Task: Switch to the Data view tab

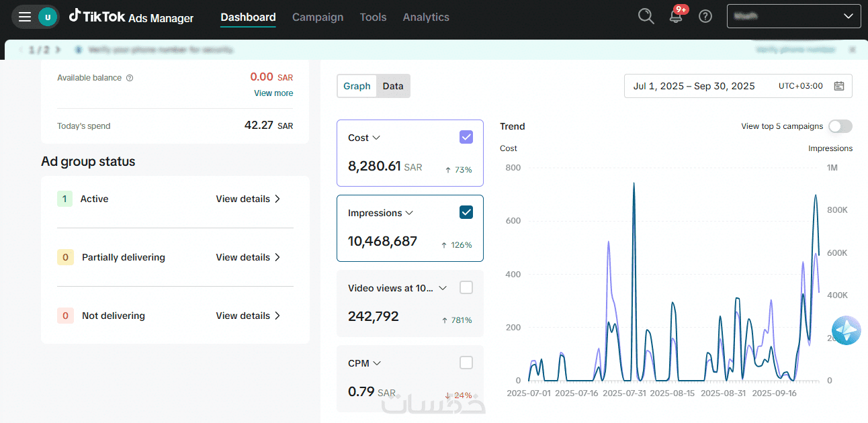Action: (x=393, y=86)
